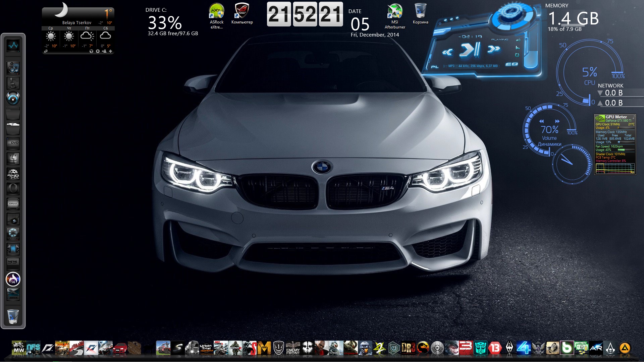Launch NFS MW game from bottom dock

pos(18,348)
